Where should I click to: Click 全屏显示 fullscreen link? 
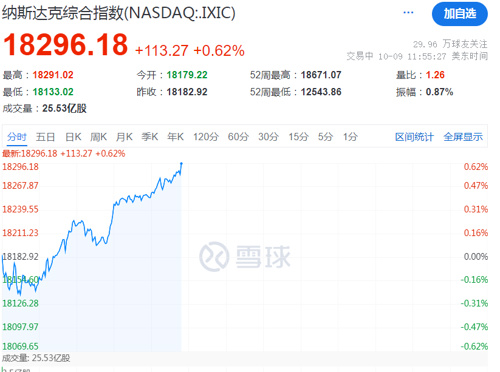tap(463, 137)
